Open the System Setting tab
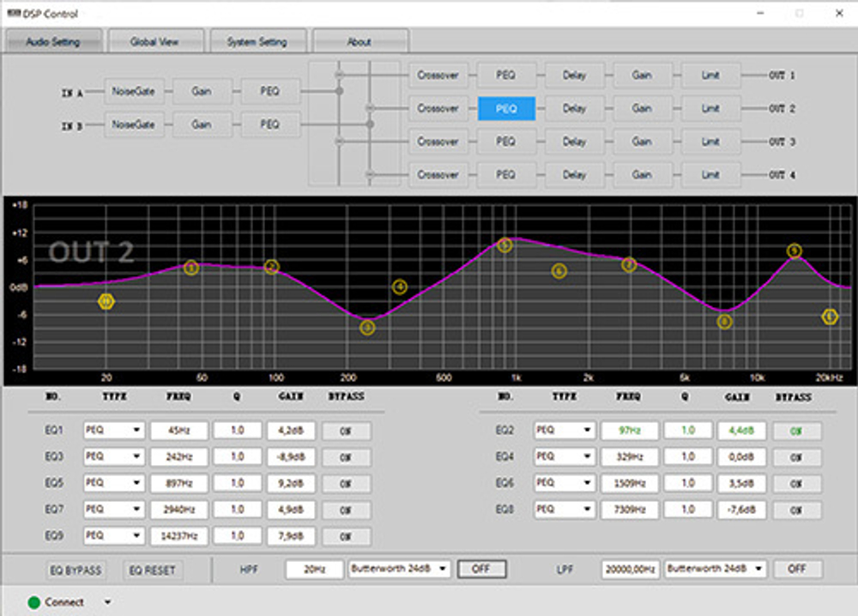 tap(257, 41)
